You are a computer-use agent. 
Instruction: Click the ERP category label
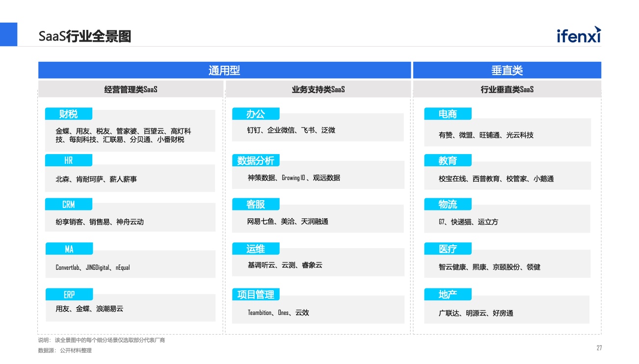(69, 295)
